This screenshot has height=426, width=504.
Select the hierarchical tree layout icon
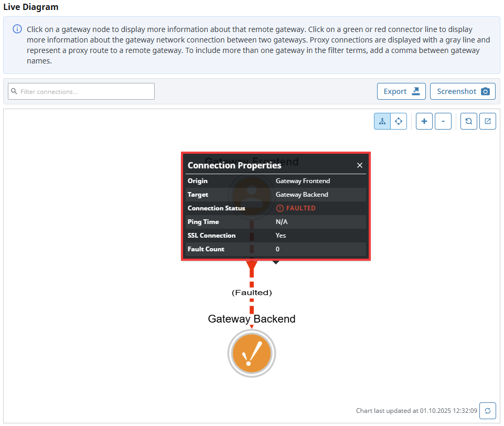pyautogui.click(x=382, y=121)
